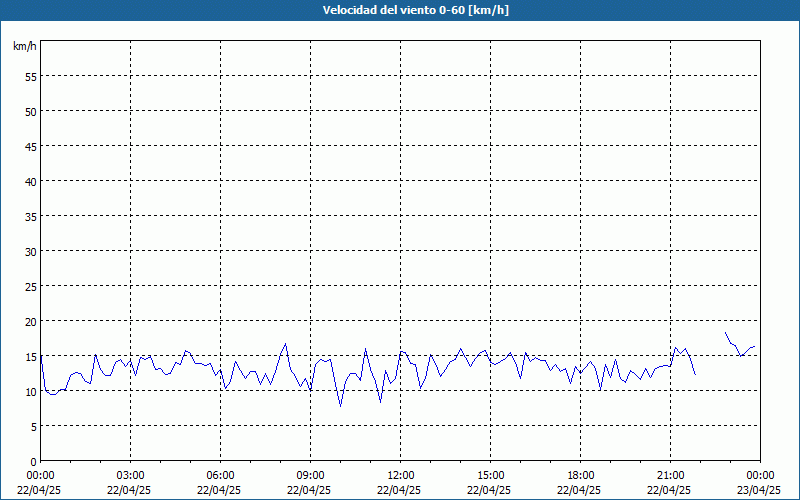Click the 22/04/25 date under 21:00
The height and width of the screenshot is (500, 800).
(x=669, y=490)
